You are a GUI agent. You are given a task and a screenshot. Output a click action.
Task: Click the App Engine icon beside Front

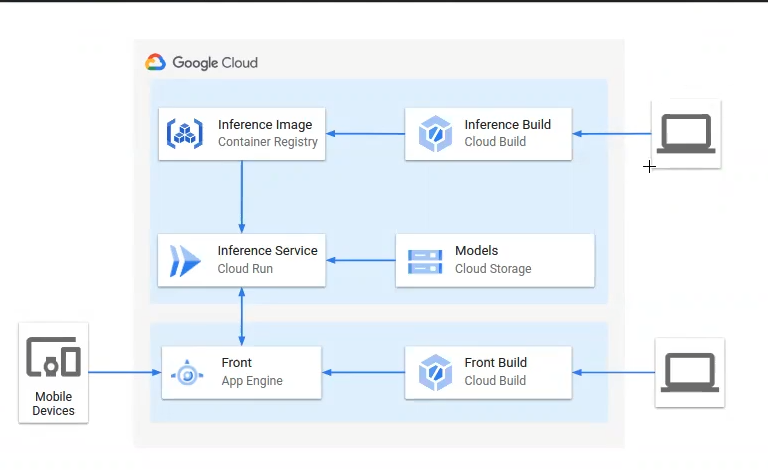tap(187, 375)
